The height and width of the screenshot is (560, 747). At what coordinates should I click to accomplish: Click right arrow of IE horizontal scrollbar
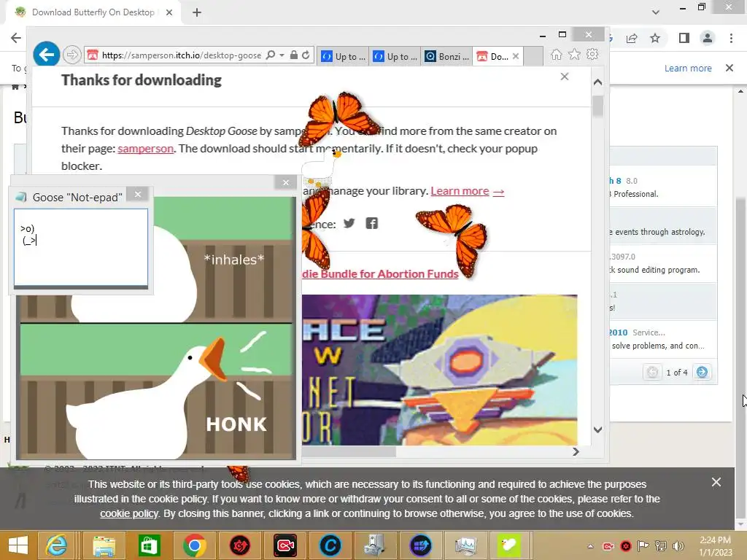[576, 451]
